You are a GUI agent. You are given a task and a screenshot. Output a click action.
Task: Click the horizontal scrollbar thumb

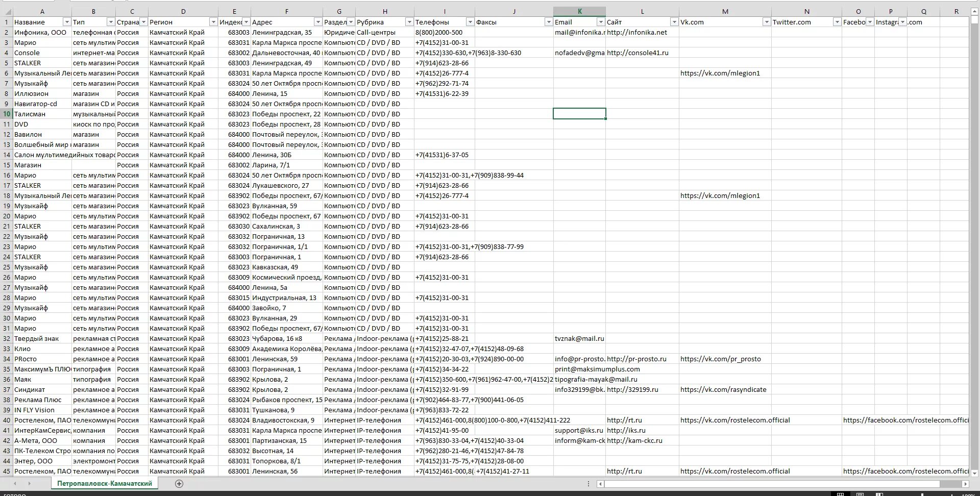tap(772, 484)
